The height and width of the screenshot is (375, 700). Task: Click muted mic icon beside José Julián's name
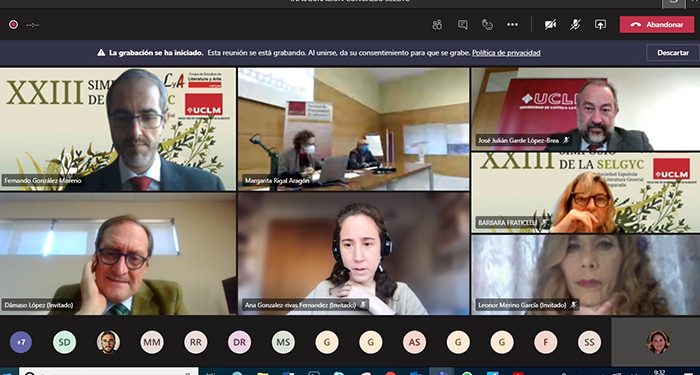pos(566,140)
